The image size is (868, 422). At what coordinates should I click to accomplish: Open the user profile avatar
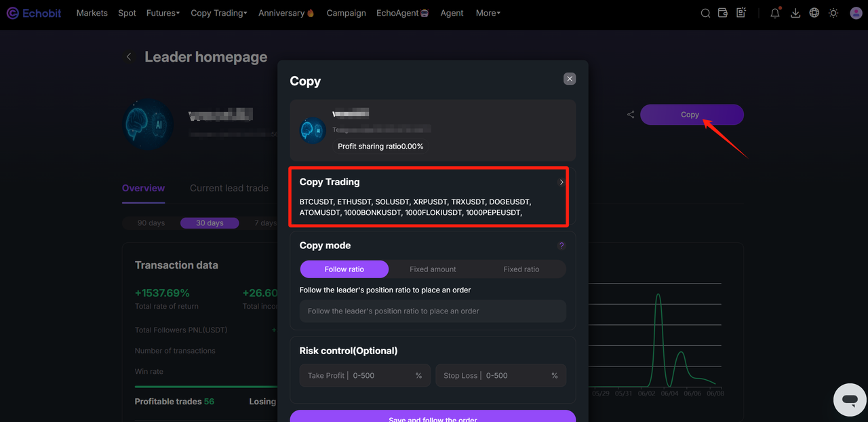[855, 13]
